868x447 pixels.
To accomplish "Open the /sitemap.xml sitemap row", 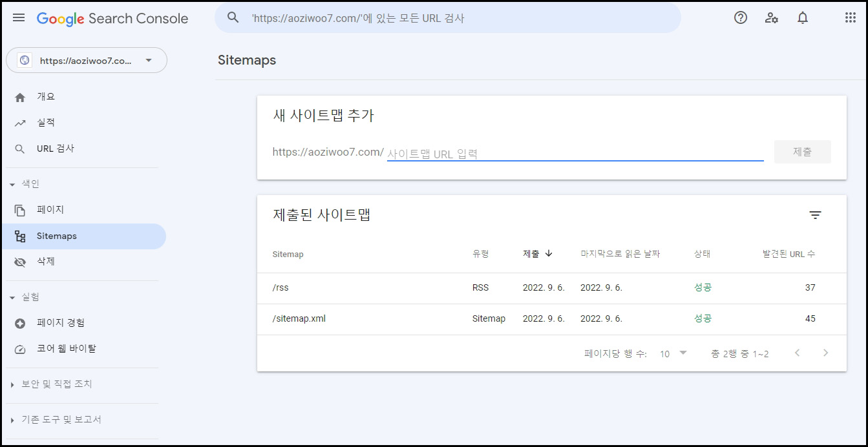I will [x=552, y=319].
